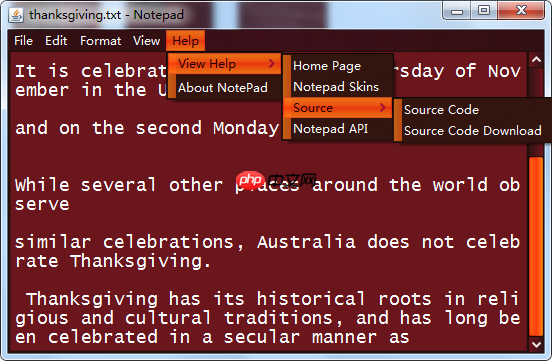Open the File menu

[24, 41]
